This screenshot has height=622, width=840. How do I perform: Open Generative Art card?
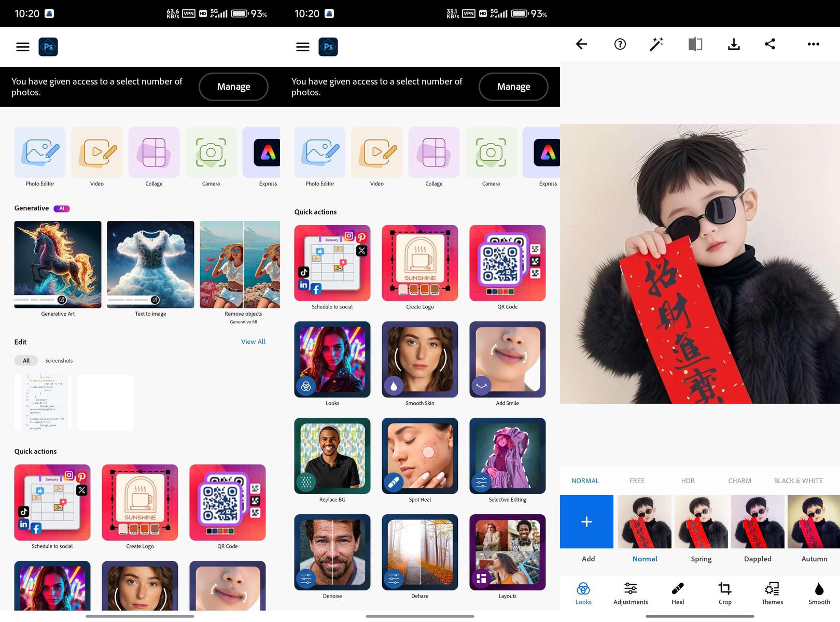(x=58, y=264)
